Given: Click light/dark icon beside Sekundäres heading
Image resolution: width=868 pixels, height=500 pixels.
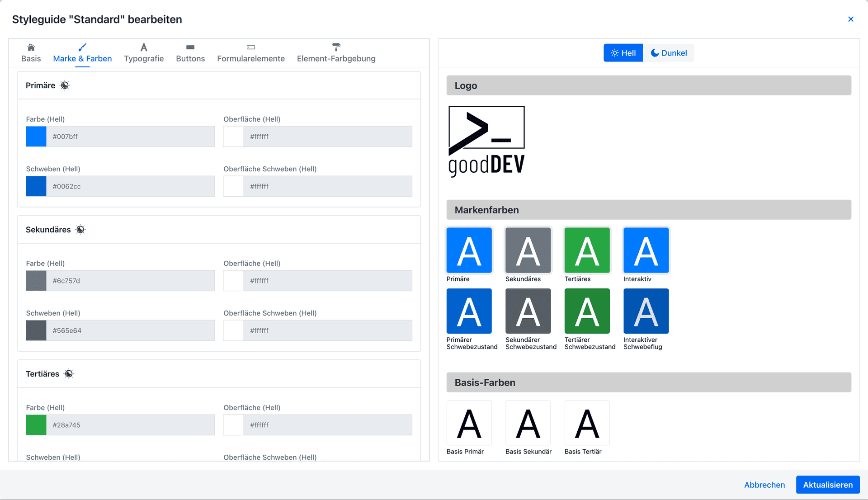Looking at the screenshot, I should (80, 230).
